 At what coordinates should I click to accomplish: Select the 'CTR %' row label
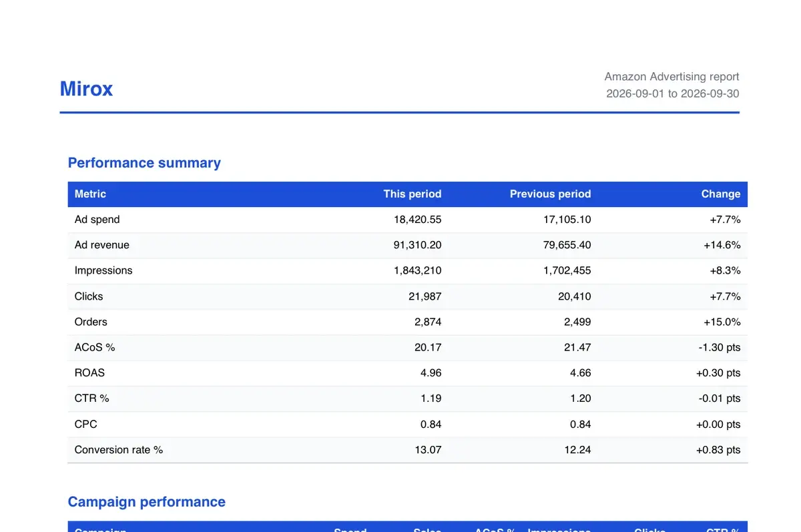point(92,398)
